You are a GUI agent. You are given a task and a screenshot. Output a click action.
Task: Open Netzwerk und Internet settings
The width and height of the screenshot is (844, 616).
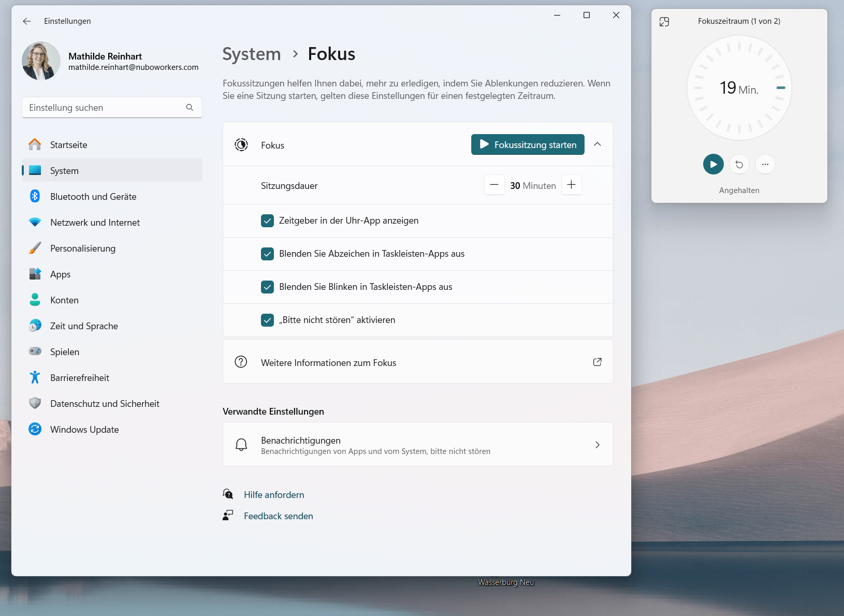click(x=95, y=222)
